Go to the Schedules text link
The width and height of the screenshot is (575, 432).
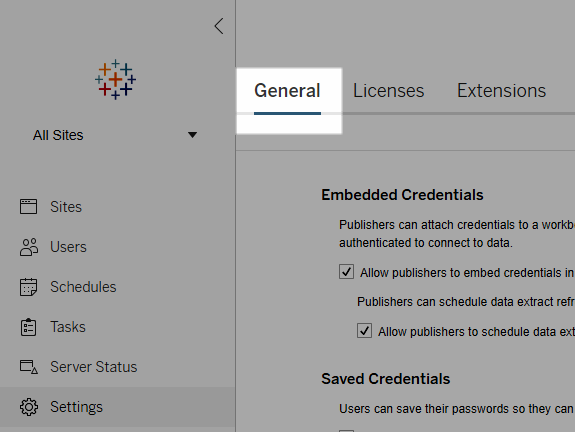[x=83, y=287]
